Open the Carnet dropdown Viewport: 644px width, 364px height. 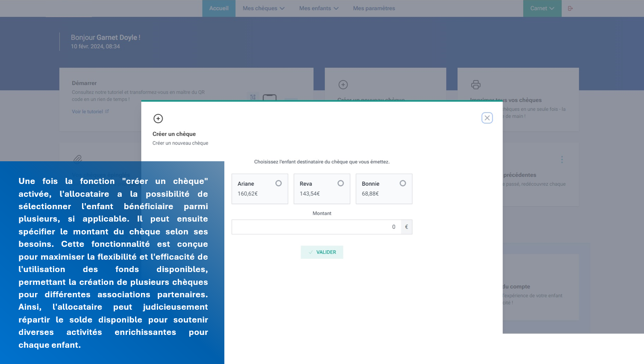(x=542, y=8)
